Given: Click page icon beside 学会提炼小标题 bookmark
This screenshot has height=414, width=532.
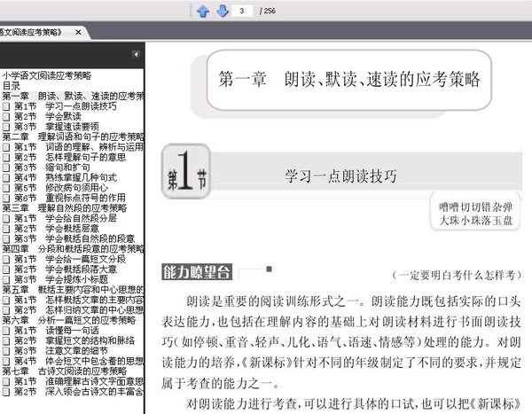Looking at the screenshot, I should pos(6,279).
